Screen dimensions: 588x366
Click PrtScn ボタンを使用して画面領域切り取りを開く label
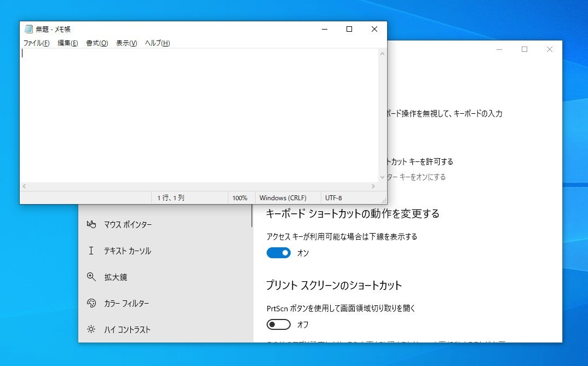point(341,309)
